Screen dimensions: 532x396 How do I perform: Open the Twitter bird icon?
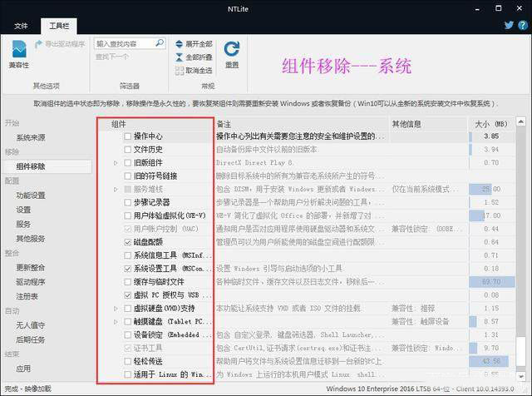(509, 25)
